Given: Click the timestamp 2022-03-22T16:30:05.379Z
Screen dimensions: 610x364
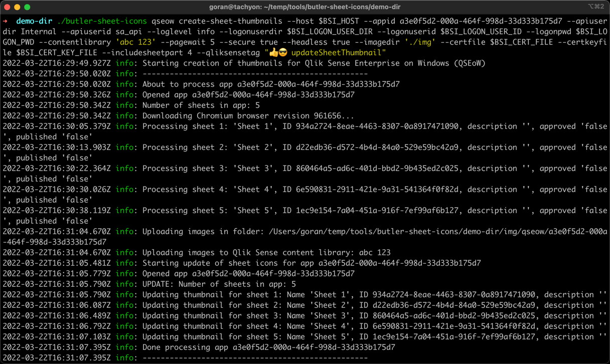Looking at the screenshot, I should (x=57, y=126).
